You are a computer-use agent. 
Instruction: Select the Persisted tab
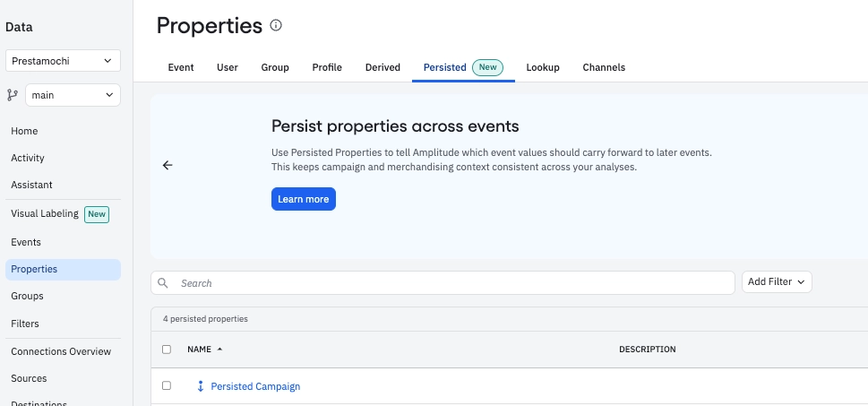[463, 67]
